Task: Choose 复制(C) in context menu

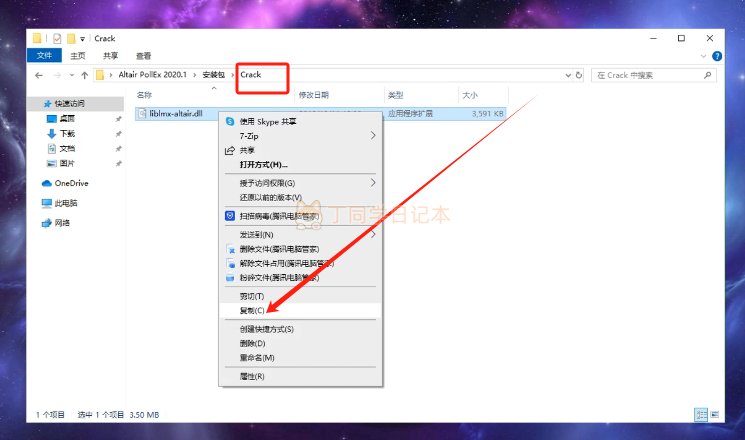Action: [301, 310]
